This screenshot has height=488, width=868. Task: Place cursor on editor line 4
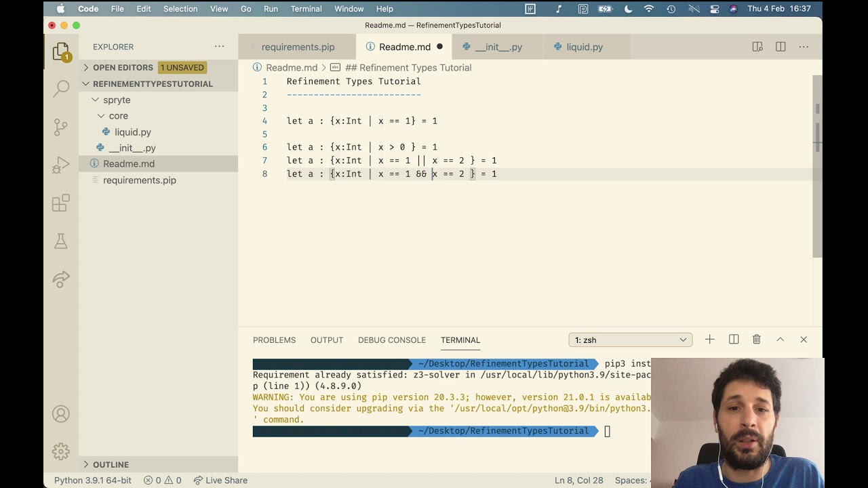pos(362,121)
